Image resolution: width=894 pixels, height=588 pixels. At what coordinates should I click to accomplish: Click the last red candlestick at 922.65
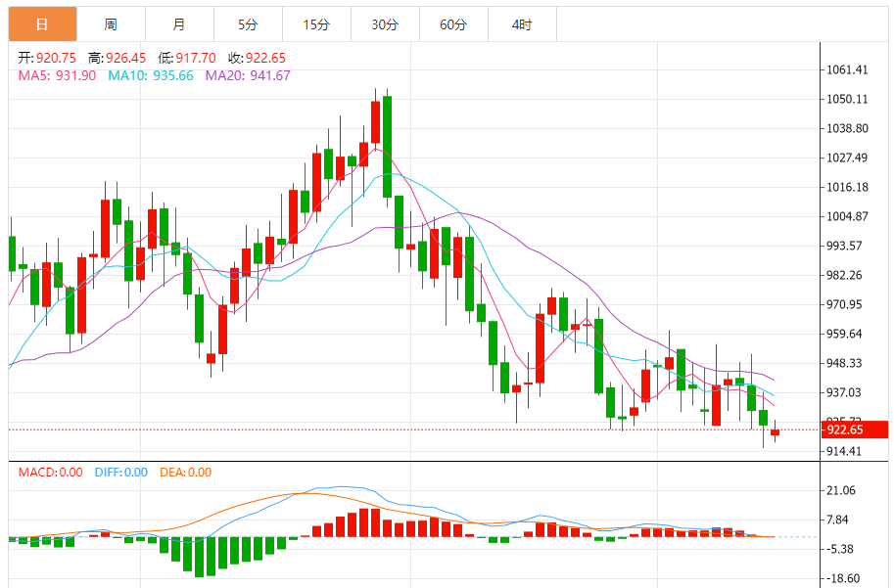click(x=775, y=432)
